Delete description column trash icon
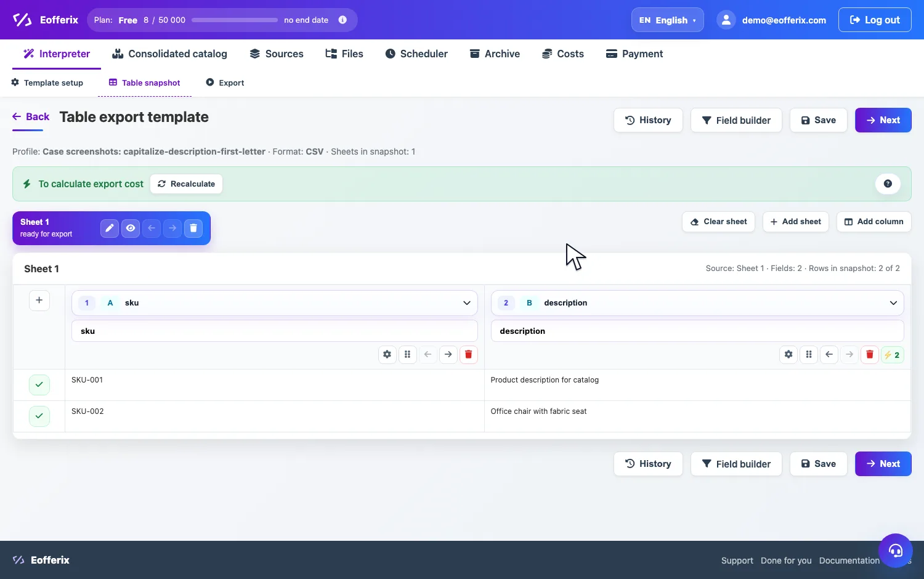924x579 pixels. pyautogui.click(x=870, y=354)
